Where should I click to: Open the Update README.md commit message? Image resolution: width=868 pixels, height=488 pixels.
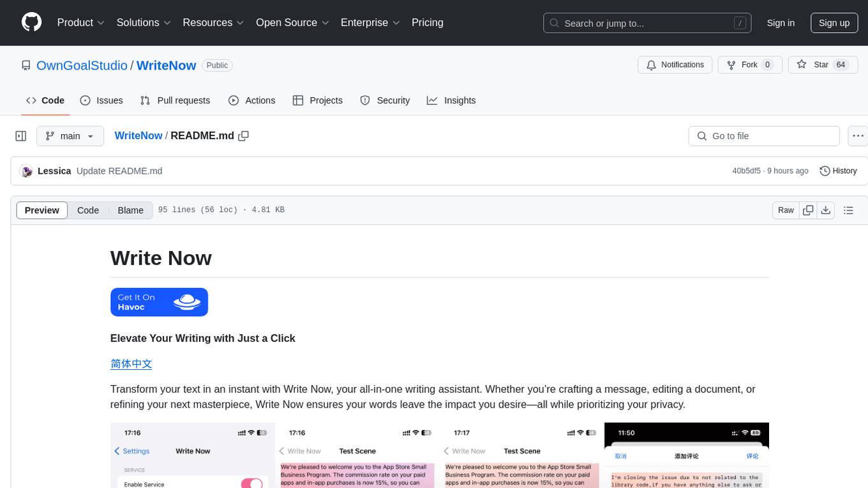pos(119,171)
